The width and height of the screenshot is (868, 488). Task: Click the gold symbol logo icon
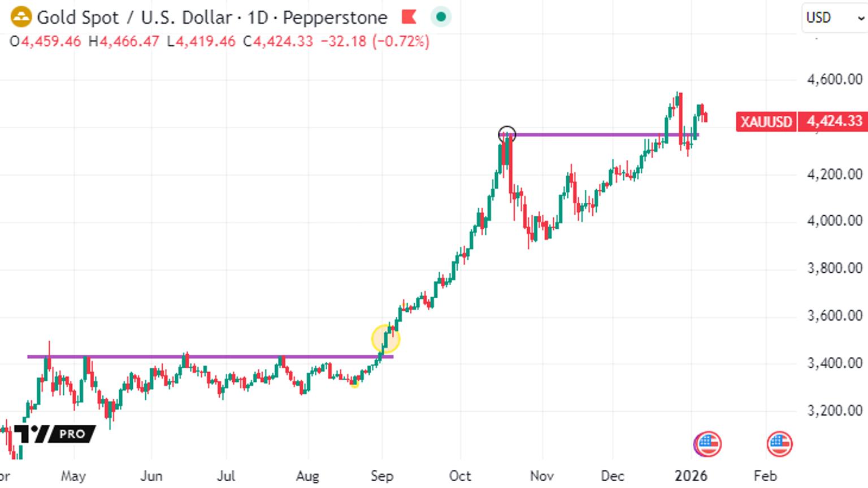(21, 17)
